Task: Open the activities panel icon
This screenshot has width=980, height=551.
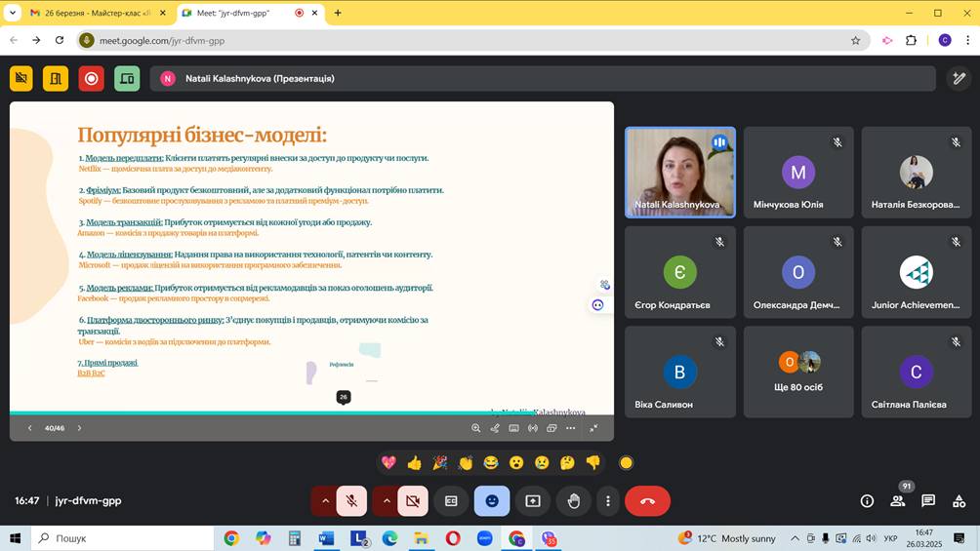Action: pyautogui.click(x=959, y=500)
